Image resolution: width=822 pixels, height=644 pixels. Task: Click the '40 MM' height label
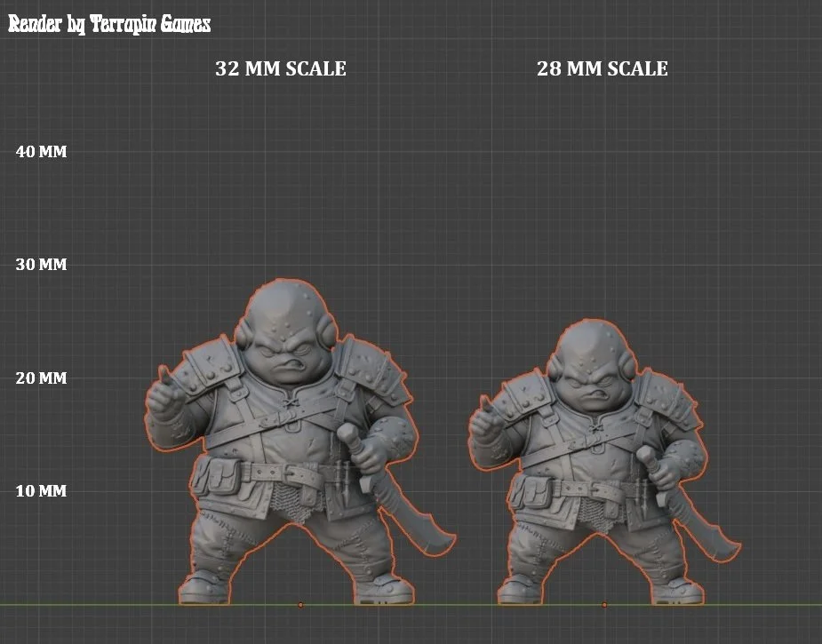tap(42, 152)
